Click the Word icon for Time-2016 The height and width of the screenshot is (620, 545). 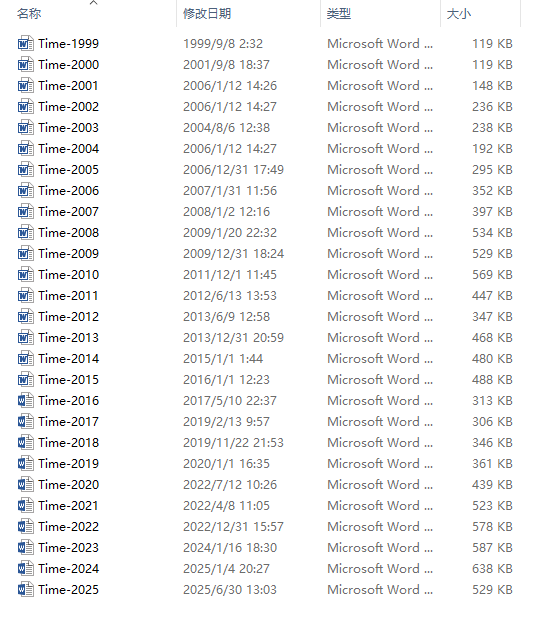pos(25,401)
